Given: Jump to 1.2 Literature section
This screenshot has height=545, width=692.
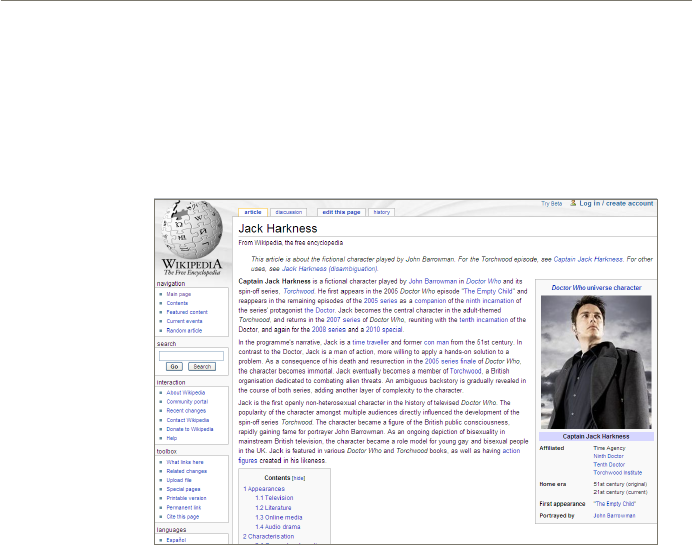Looking at the screenshot, I should (273, 508).
